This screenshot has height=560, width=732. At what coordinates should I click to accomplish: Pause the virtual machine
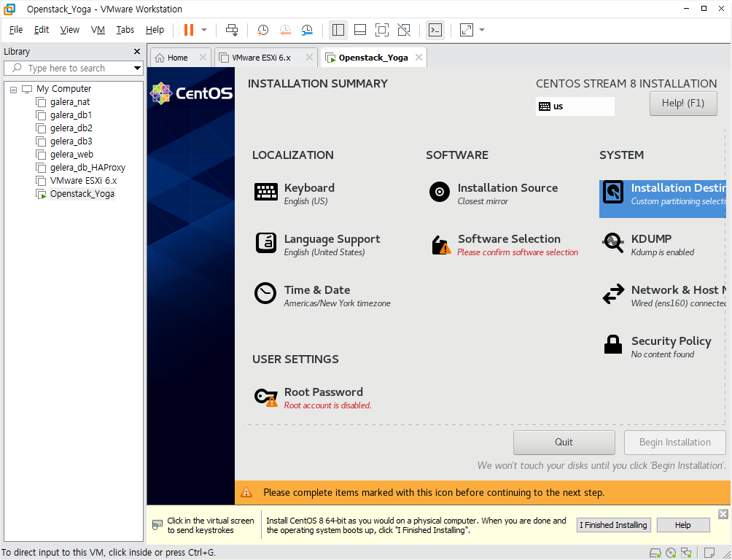click(189, 30)
